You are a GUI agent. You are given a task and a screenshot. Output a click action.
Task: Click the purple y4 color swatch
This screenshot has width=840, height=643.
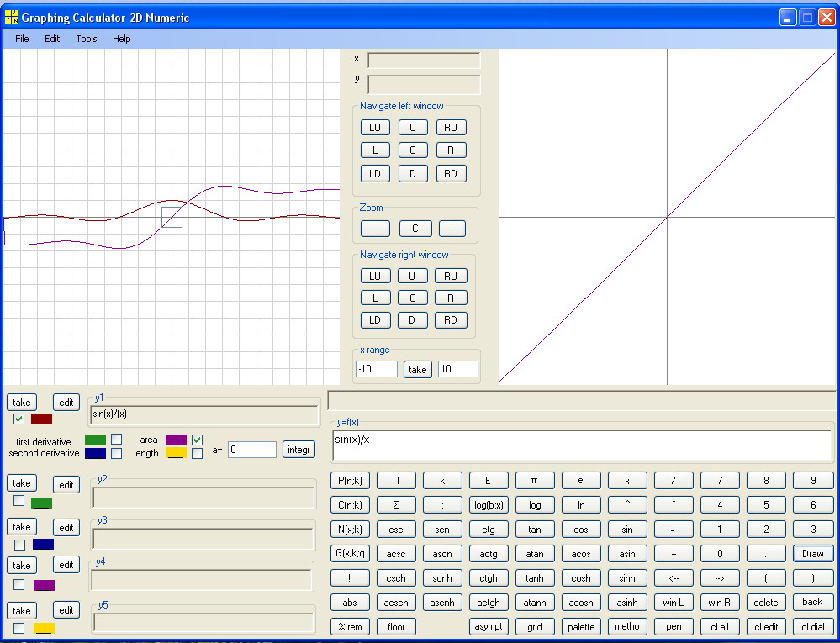point(44,585)
